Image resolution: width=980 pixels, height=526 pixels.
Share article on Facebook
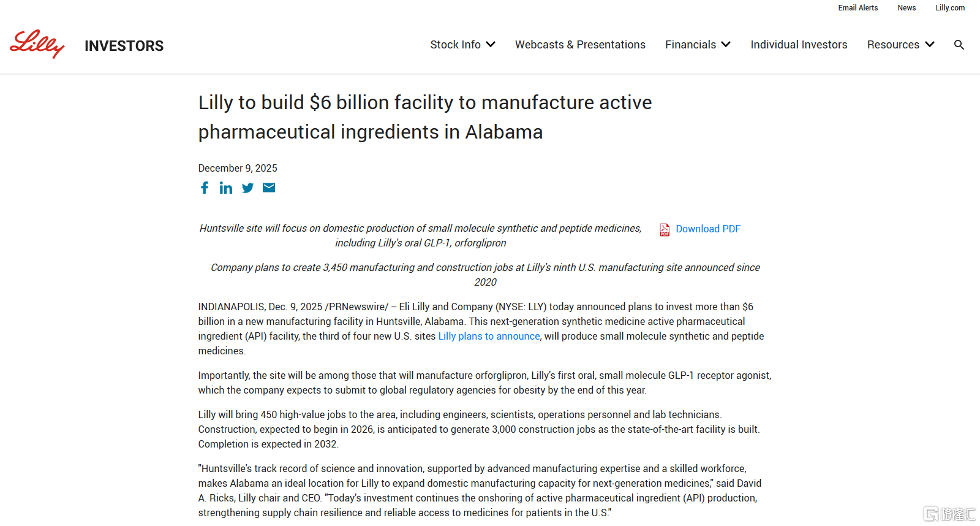(x=205, y=188)
